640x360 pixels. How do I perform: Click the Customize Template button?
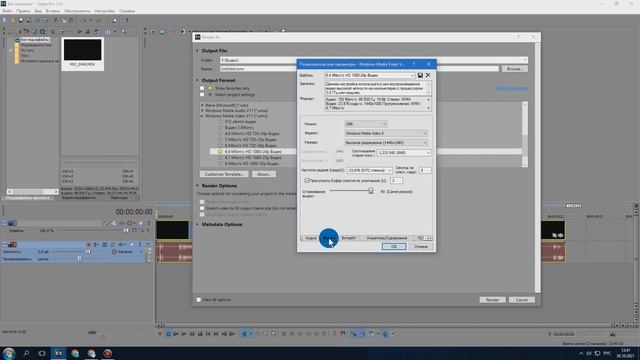[224, 174]
